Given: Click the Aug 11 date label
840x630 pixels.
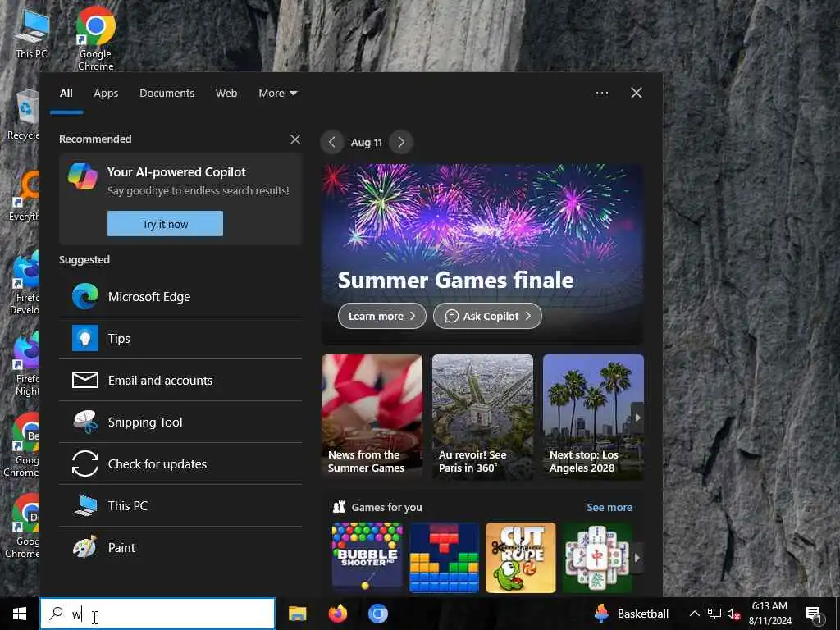Looking at the screenshot, I should click(367, 143).
